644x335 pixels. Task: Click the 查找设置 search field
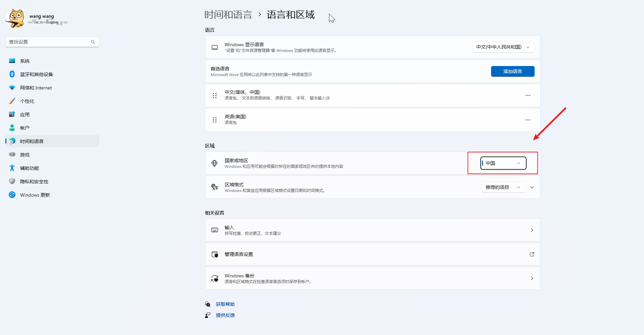point(49,42)
